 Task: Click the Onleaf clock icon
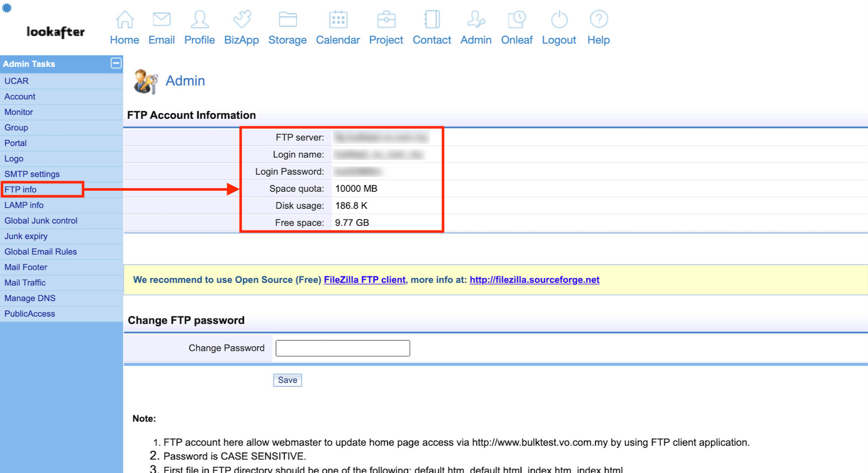pyautogui.click(x=517, y=20)
